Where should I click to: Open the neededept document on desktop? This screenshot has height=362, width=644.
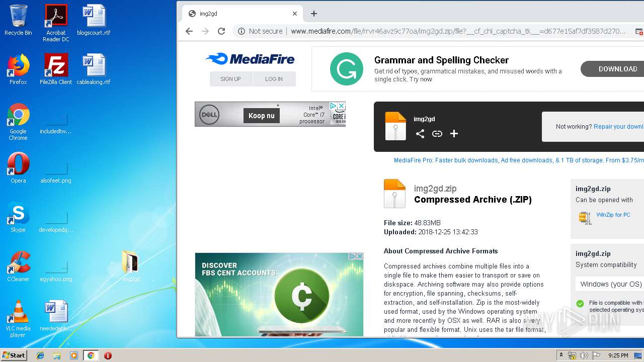[x=56, y=316]
